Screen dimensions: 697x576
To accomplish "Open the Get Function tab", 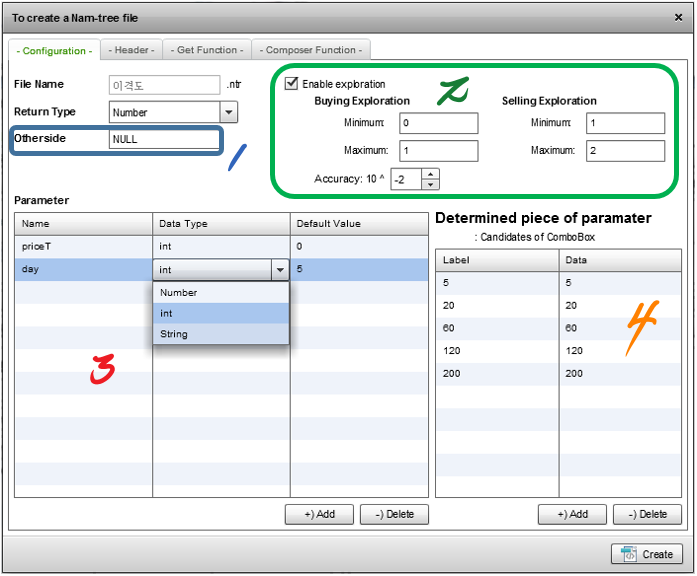I will (x=207, y=50).
